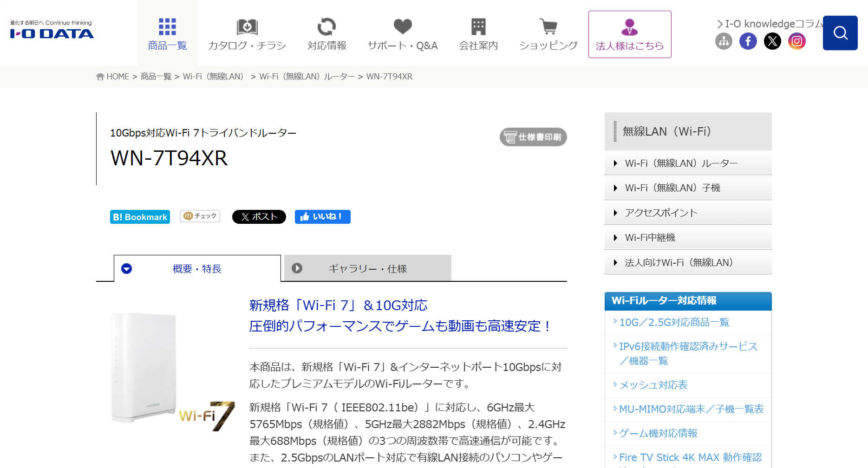Click the 対応情報 refresh arrows icon
This screenshot has height=468, width=868.
coord(326,27)
